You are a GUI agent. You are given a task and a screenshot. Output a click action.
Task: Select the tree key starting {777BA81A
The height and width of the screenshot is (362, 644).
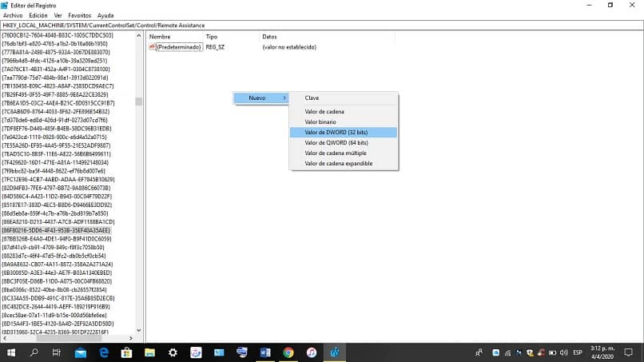pyautogui.click(x=56, y=52)
